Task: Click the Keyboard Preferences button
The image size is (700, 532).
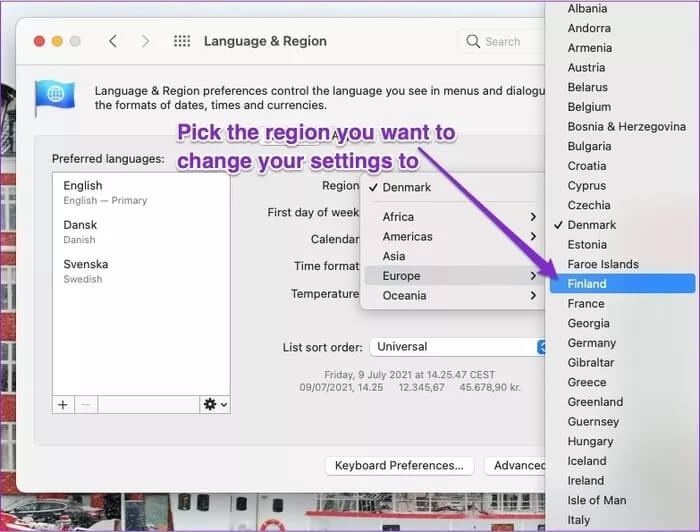Action: point(398,465)
